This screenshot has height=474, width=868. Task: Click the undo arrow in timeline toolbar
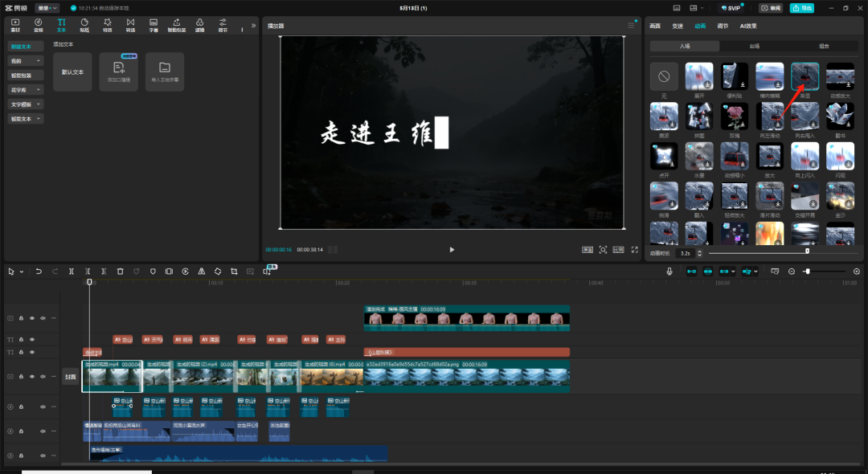pos(39,272)
